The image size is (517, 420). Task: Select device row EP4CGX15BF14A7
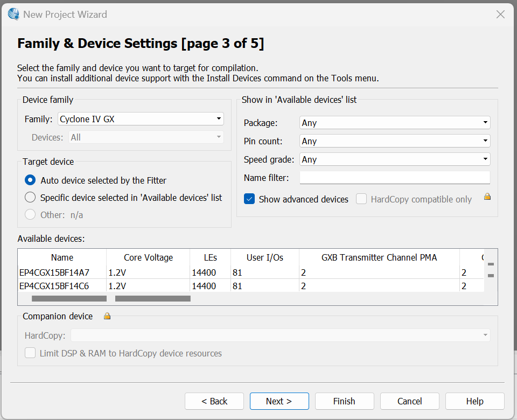(x=251, y=272)
